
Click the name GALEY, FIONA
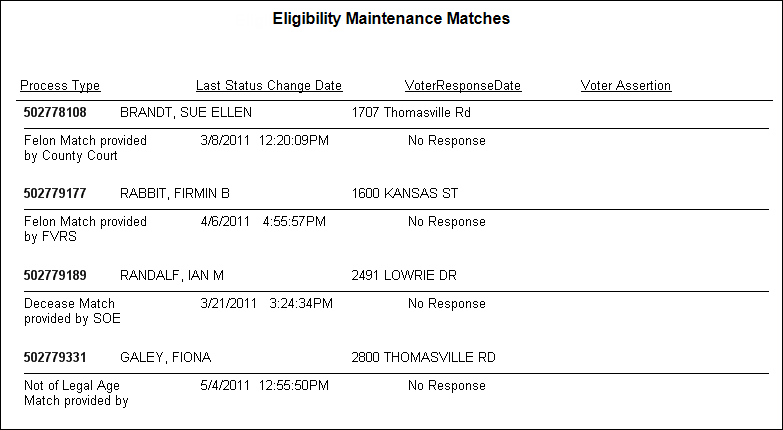(x=165, y=358)
